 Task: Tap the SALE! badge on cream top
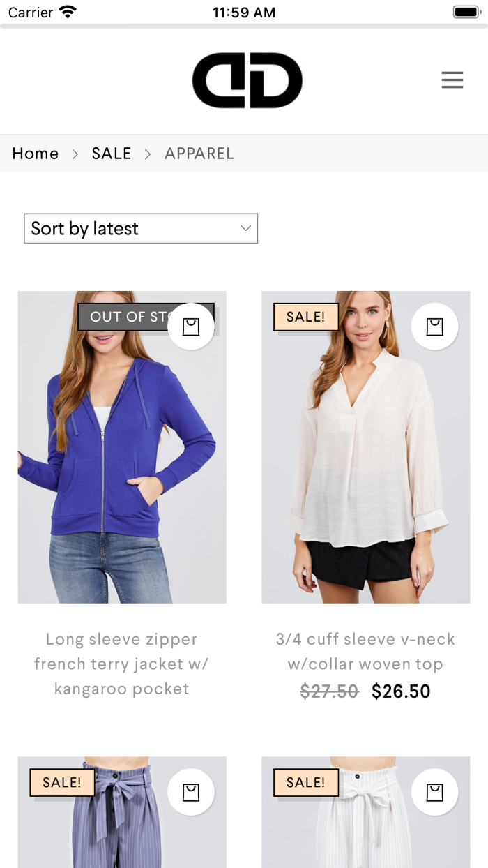(x=306, y=317)
